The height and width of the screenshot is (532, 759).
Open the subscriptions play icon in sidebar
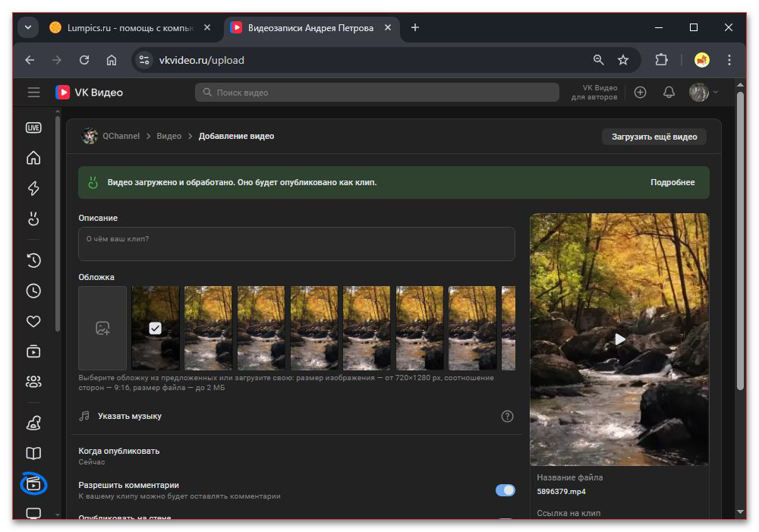33,352
